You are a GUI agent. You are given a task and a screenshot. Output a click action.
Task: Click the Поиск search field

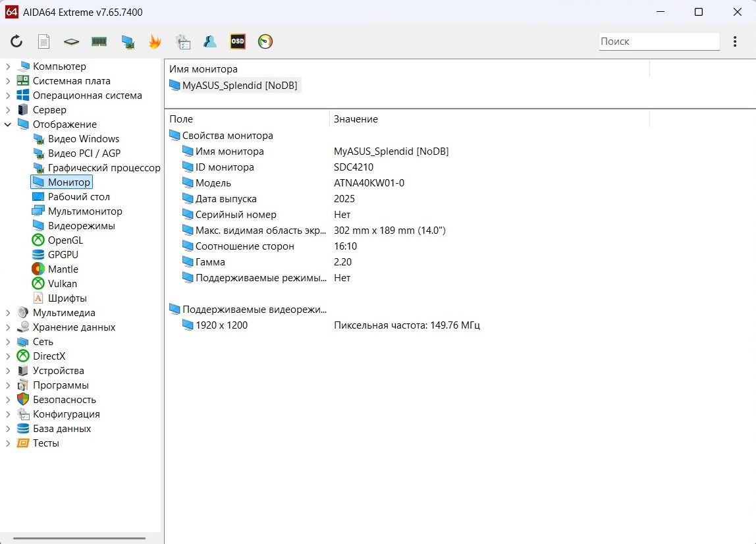659,41
